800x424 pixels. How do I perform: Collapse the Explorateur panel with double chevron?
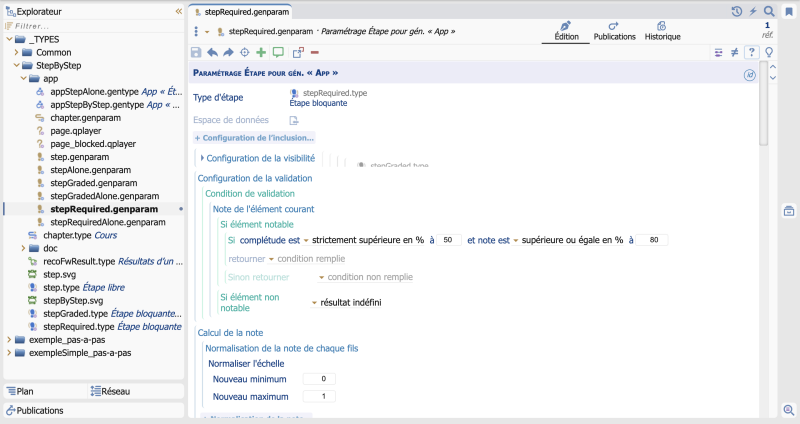tap(179, 11)
